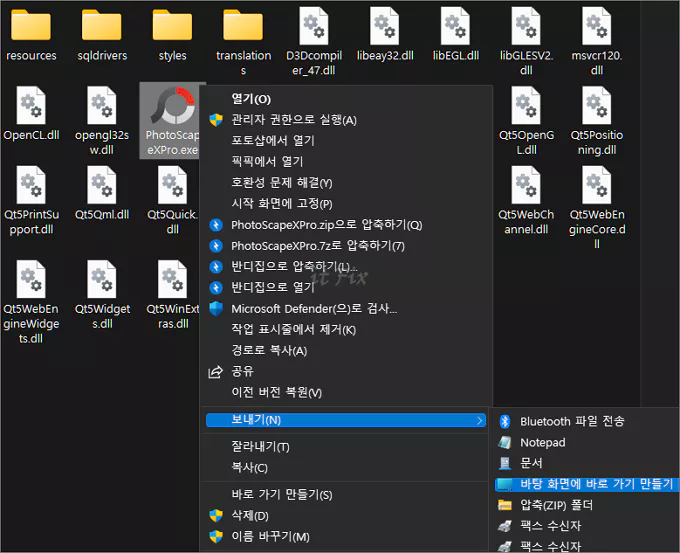Compress to PhotoScapeXPro.7z
The height and width of the screenshot is (553, 680).
(346, 246)
